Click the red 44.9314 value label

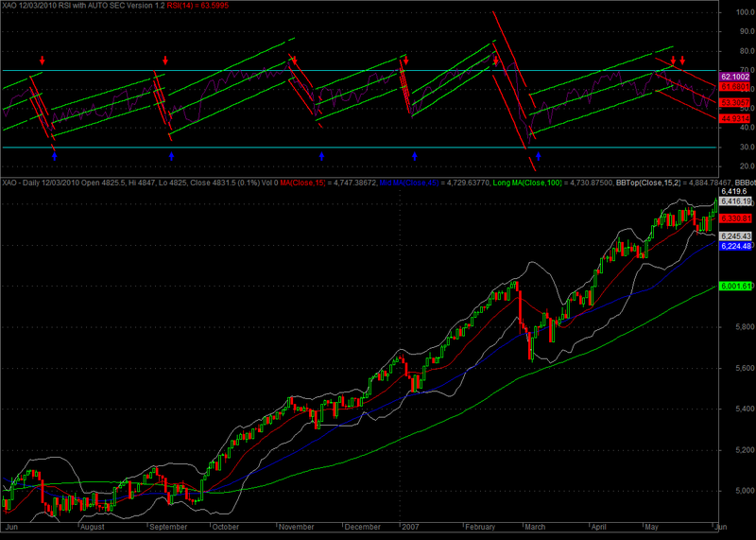click(x=735, y=118)
